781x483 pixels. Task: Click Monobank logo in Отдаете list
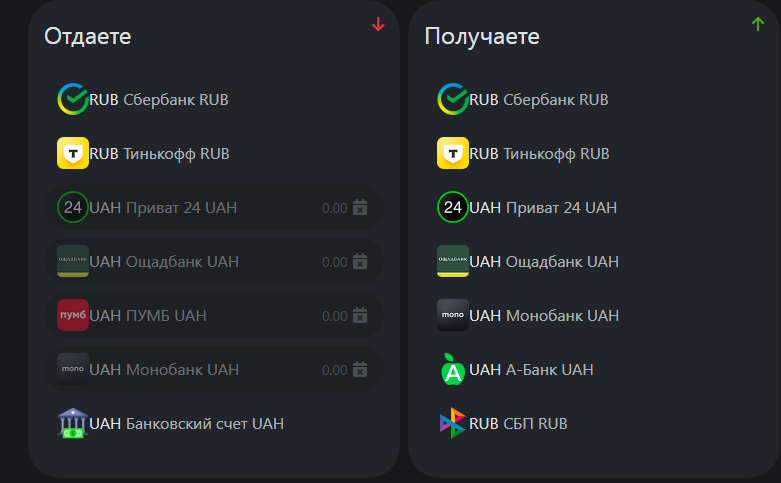point(73,369)
